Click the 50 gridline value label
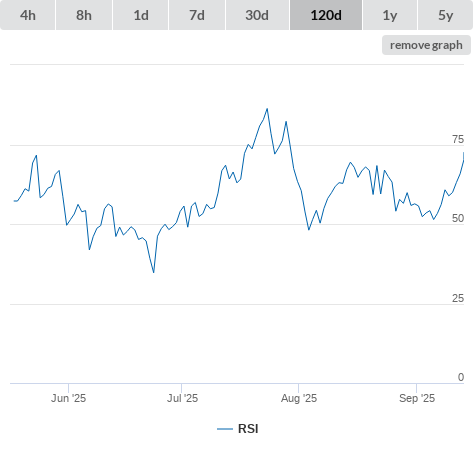 [x=458, y=218]
